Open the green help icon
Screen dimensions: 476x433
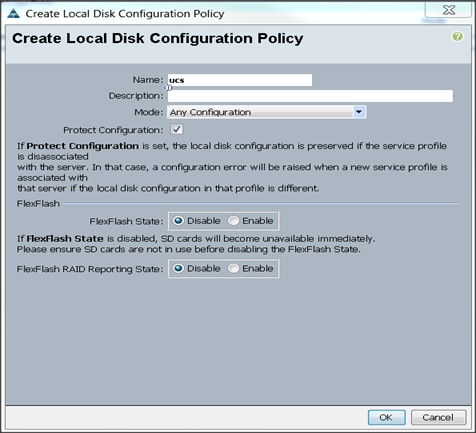pos(457,36)
